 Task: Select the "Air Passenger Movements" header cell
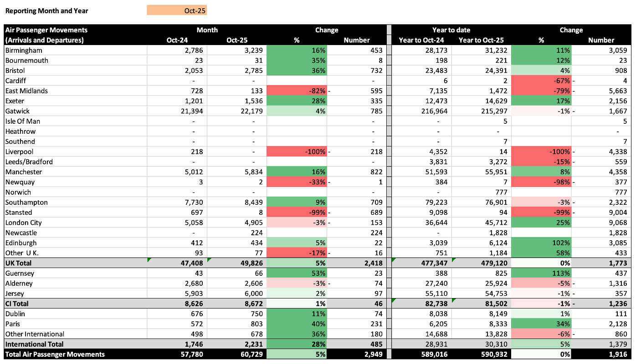pos(46,30)
